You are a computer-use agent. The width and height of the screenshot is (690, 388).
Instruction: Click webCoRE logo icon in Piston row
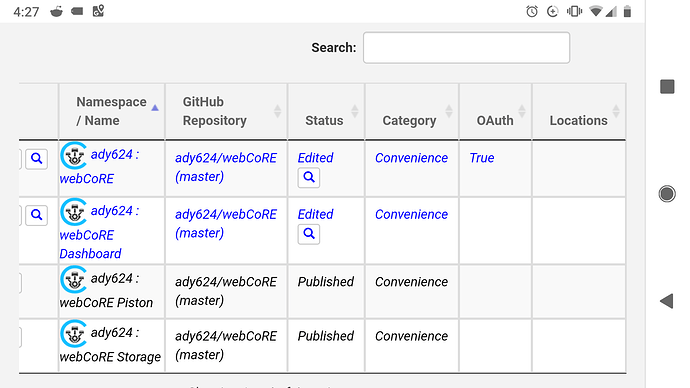(x=73, y=279)
